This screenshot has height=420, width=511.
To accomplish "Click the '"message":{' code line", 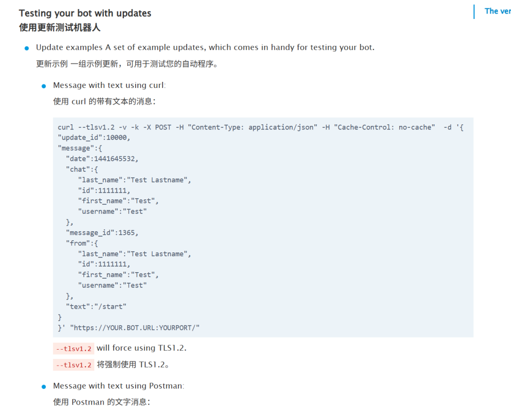I will pos(80,148).
